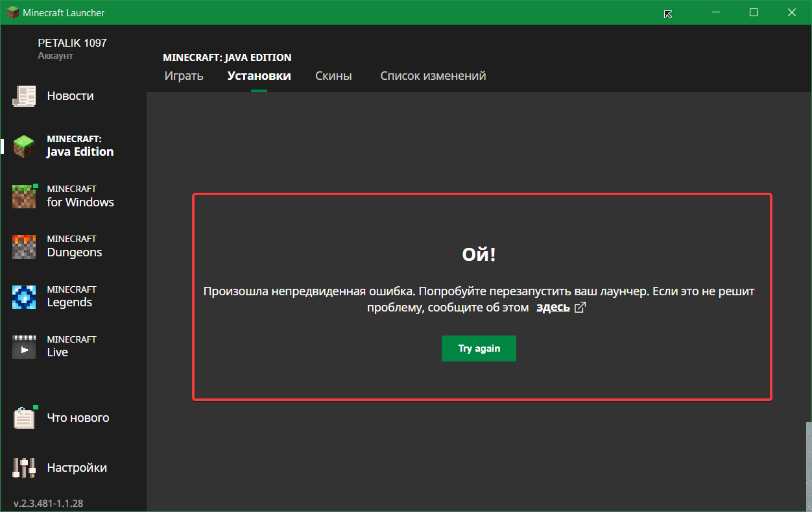The width and height of the screenshot is (812, 512).
Task: Click the Live sidebar label
Action: coord(57,352)
